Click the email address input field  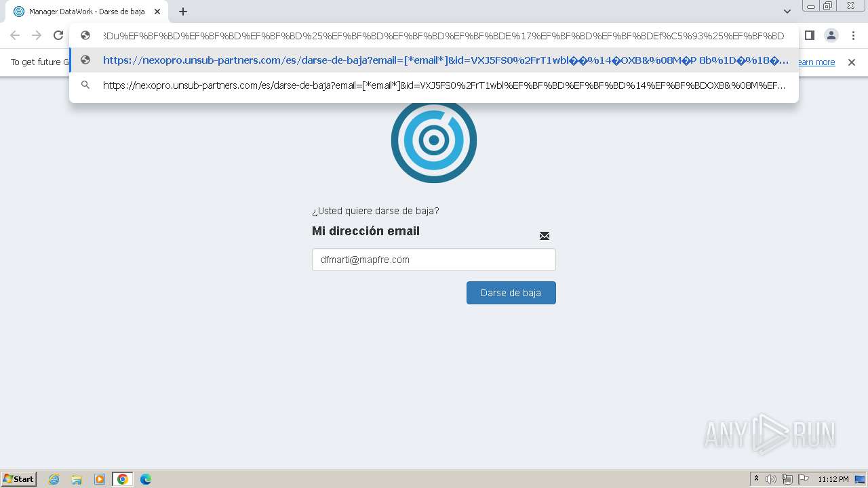coord(434,260)
